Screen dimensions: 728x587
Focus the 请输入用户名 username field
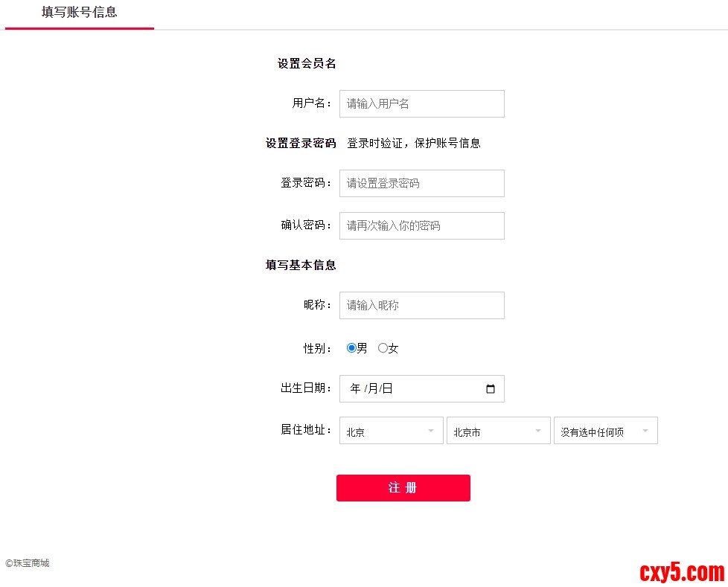coord(421,103)
